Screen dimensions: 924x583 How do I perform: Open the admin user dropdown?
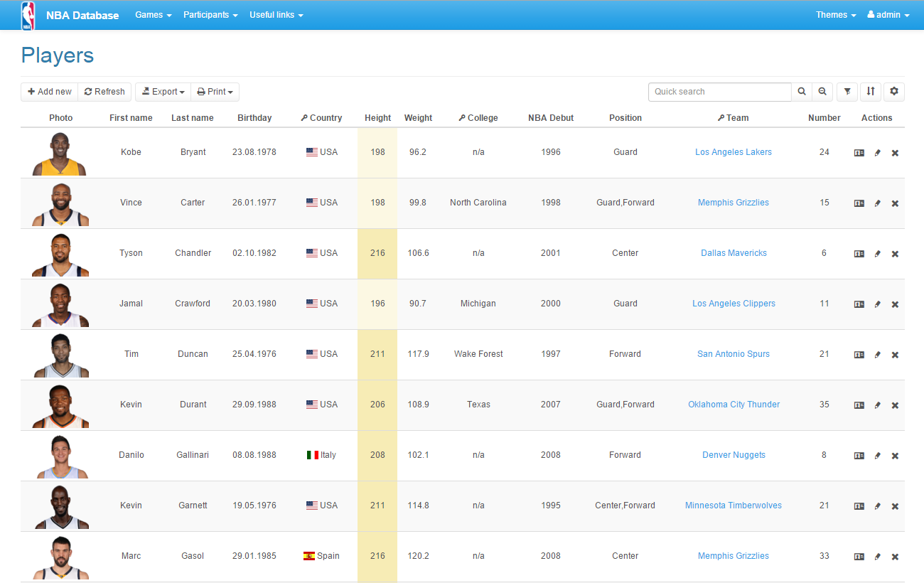pyautogui.click(x=888, y=15)
